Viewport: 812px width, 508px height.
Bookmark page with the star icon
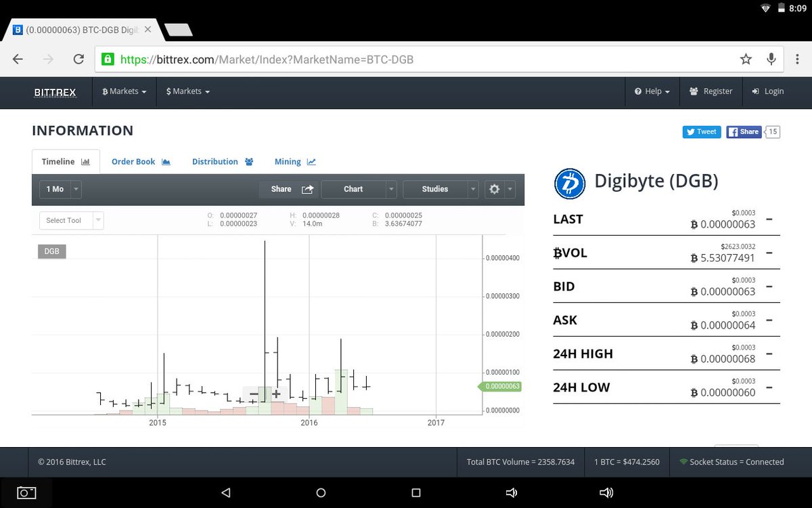point(746,59)
